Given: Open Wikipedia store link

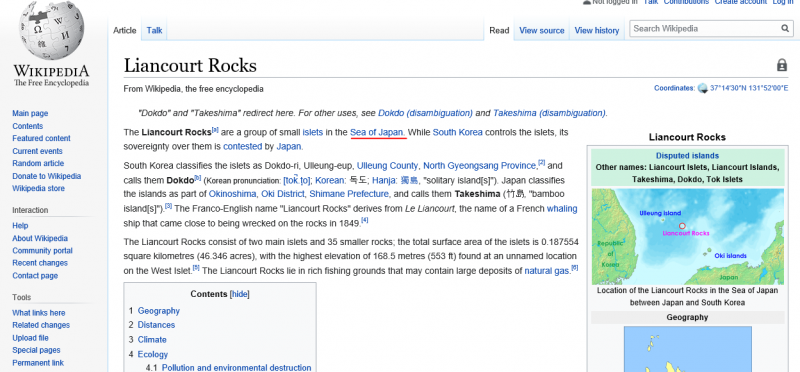Looking at the screenshot, I should [x=38, y=188].
